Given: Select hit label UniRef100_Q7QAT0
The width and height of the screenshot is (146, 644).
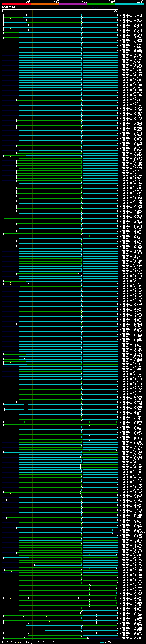Looking at the screenshot, I should [131, 520].
